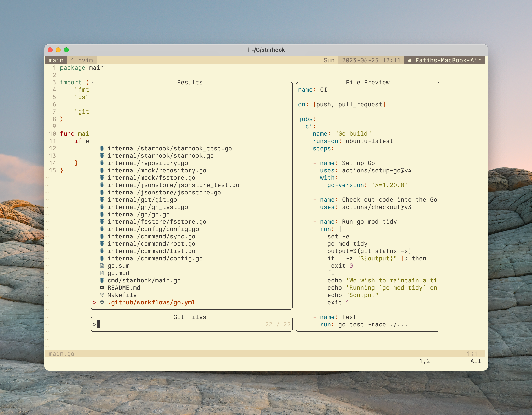Click document icon beside go.sum
The image size is (532, 415).
click(x=102, y=265)
